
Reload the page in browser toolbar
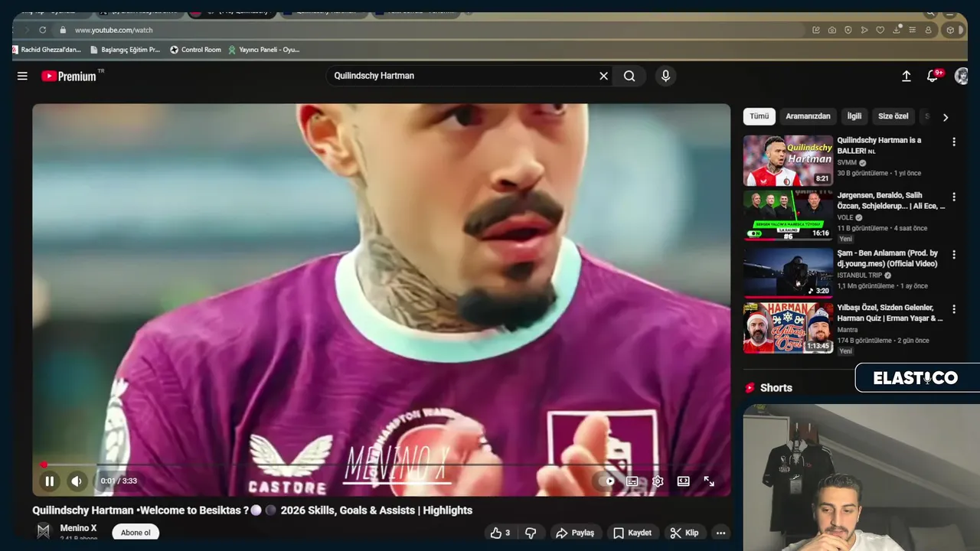coord(42,30)
